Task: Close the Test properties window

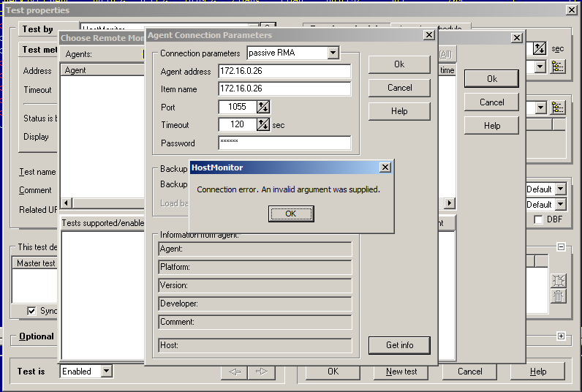Action: point(572,10)
